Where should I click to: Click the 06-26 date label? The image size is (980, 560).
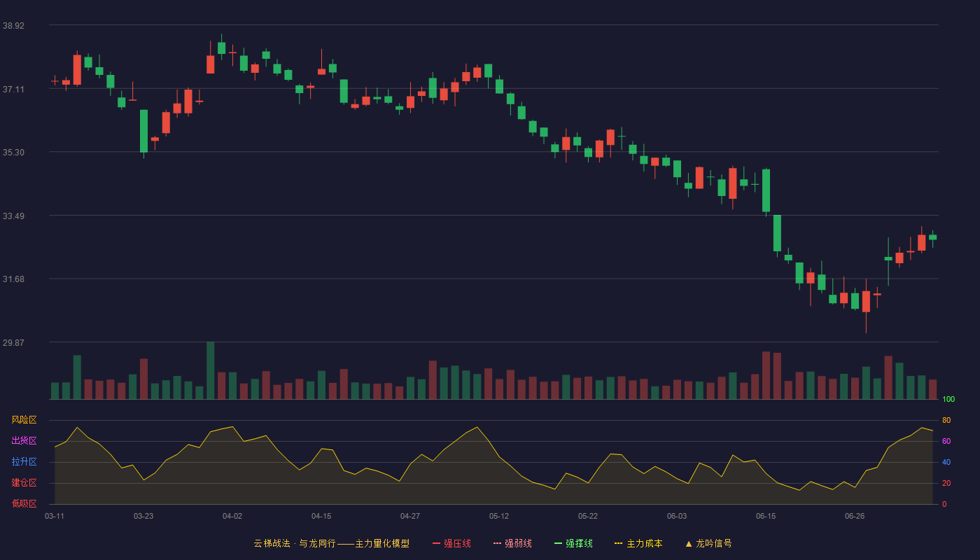pyautogui.click(x=855, y=516)
